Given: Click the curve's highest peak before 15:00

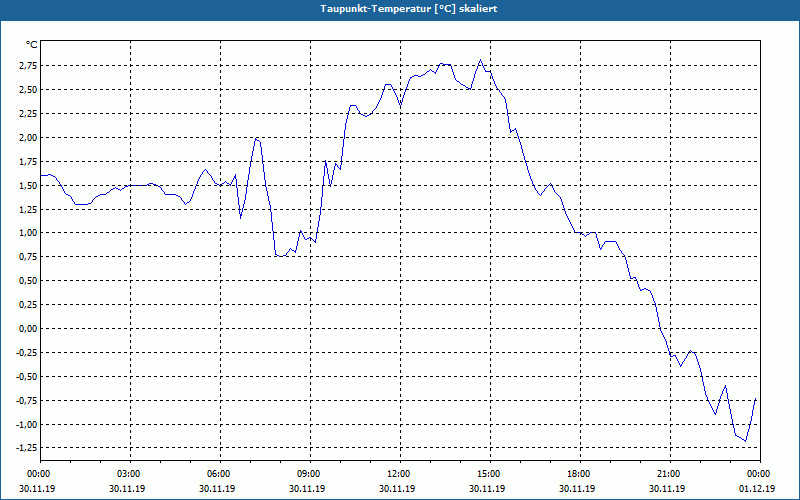Looking at the screenshot, I should [480, 60].
